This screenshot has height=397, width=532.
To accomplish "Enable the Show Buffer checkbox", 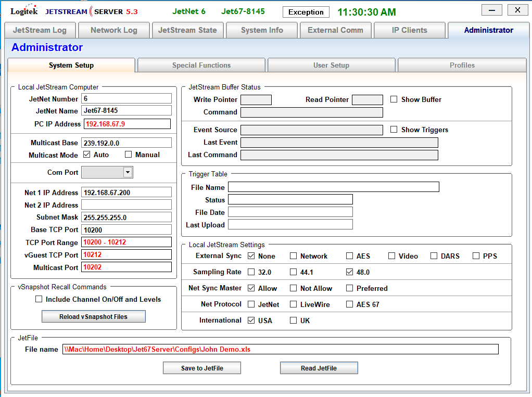I will (394, 99).
